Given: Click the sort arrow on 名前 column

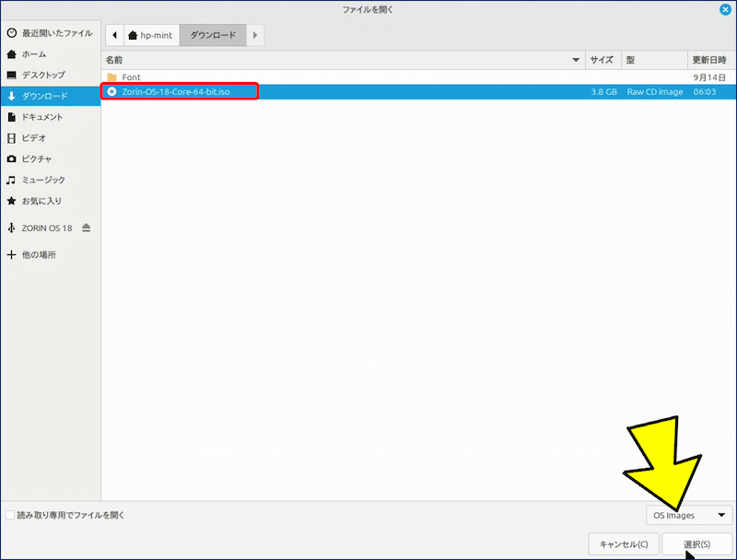Looking at the screenshot, I should [577, 59].
